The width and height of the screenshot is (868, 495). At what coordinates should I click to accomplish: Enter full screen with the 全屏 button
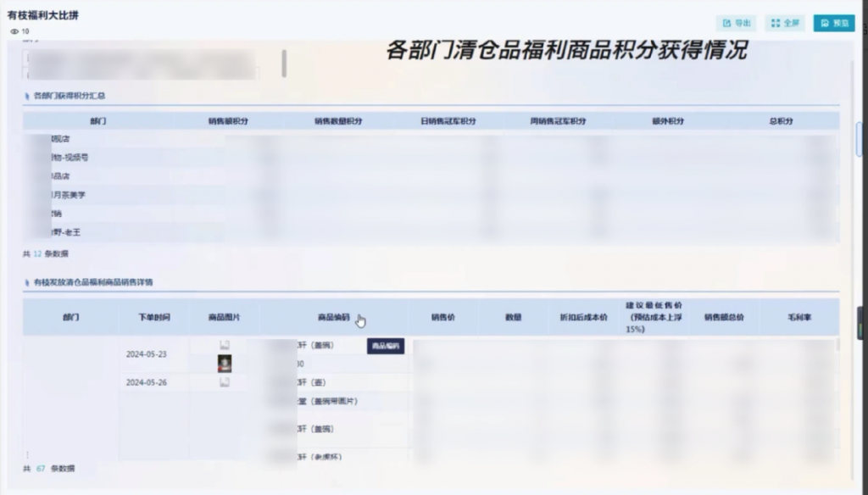point(785,23)
